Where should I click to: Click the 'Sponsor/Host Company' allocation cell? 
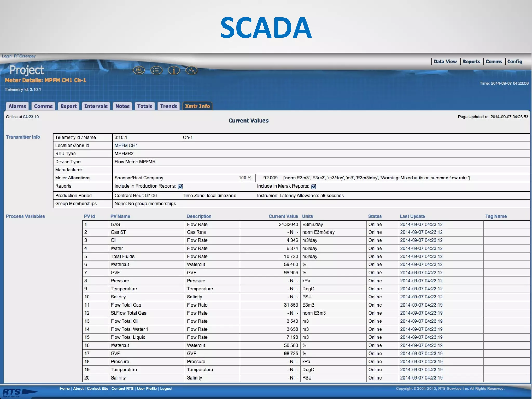[139, 178]
